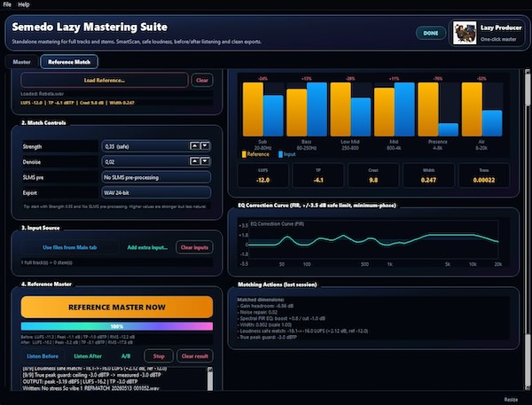Toggle A/B comparison
This screenshot has height=405, width=532.
click(126, 356)
